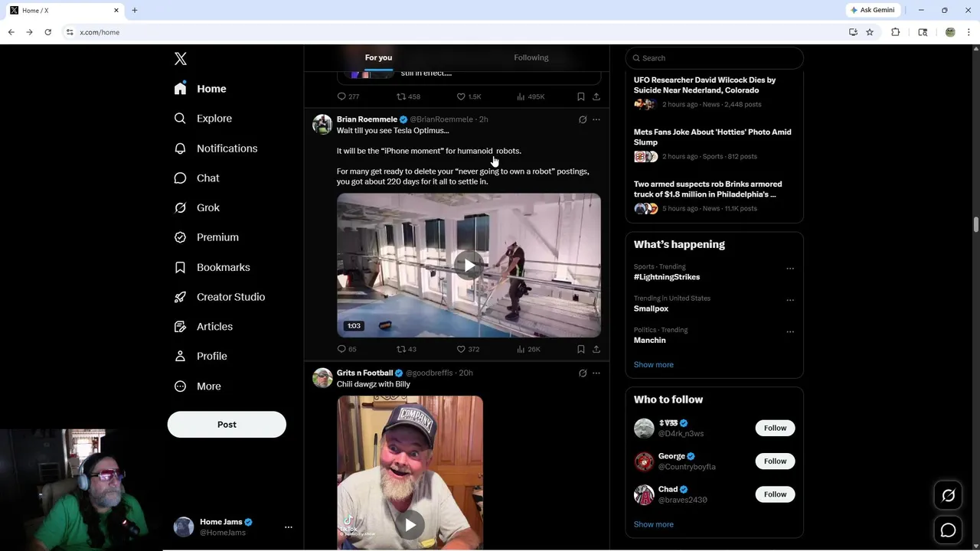Open more options on Grits n Football post

[x=596, y=373]
